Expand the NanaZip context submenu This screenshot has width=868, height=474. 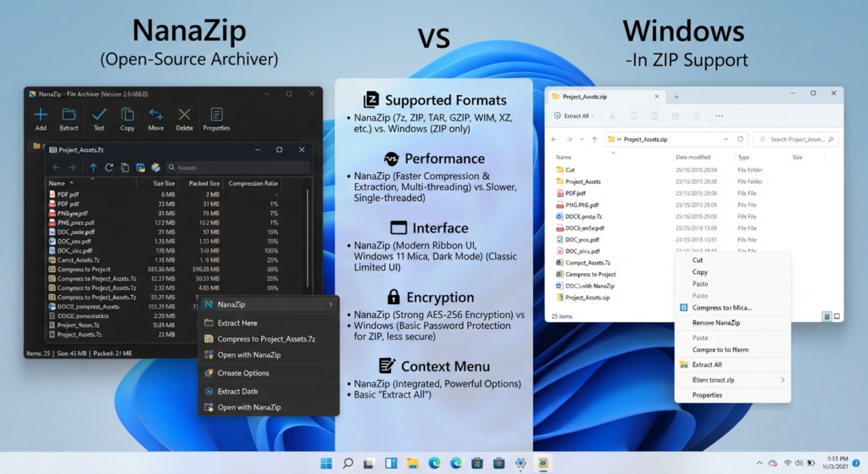tap(331, 304)
